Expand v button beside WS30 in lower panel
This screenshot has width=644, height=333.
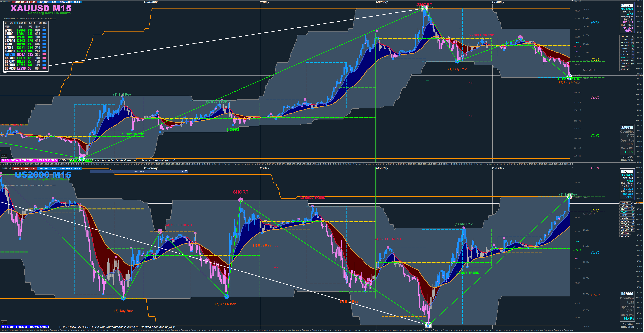click(633, 203)
